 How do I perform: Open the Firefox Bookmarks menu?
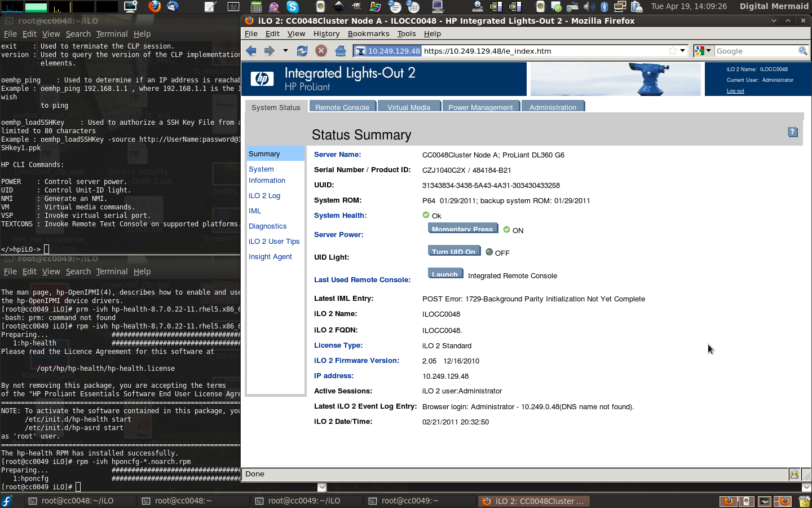coord(368,34)
